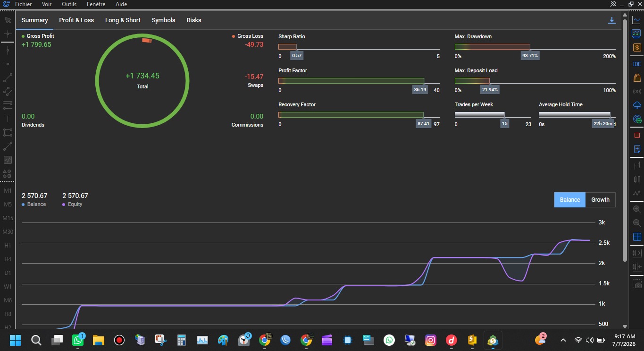
Task: Create a new order from the toolbar
Action: (x=637, y=149)
